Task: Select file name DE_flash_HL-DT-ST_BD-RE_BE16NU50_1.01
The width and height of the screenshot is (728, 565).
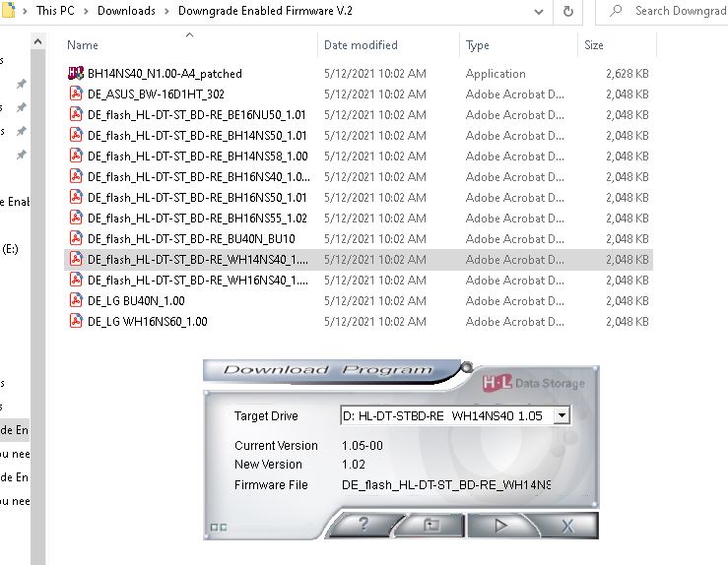Action: coord(197,114)
